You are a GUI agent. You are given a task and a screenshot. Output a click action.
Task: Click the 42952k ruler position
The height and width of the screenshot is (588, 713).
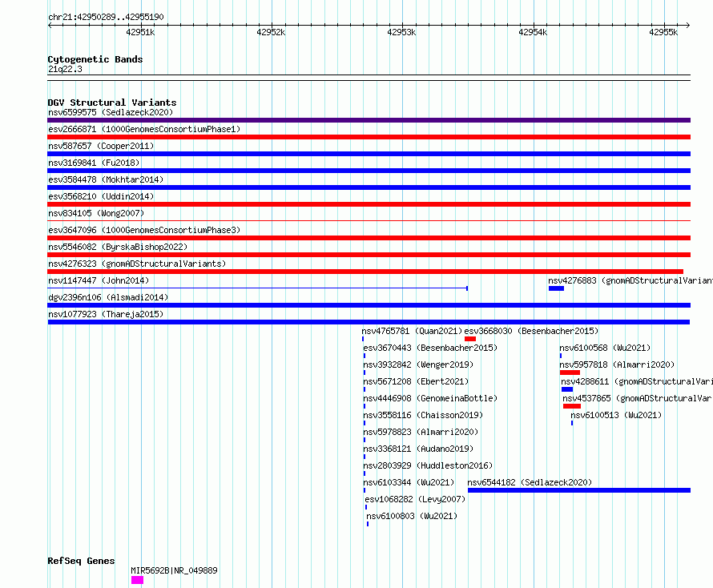click(x=271, y=32)
